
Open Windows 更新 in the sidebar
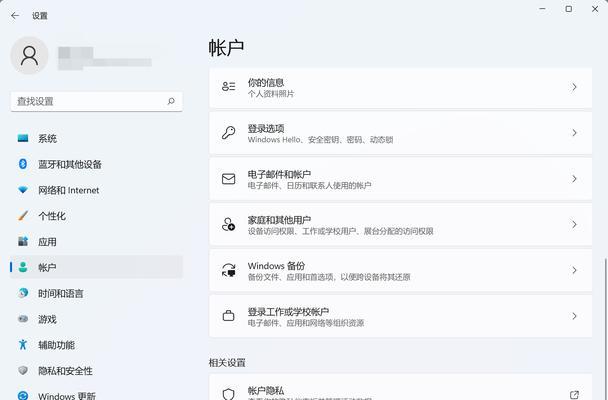96,393
